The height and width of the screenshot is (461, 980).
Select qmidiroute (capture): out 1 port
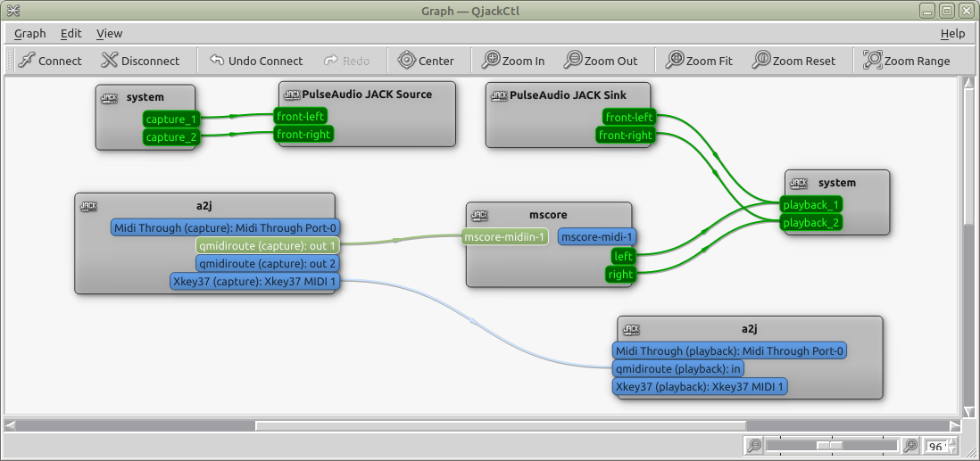coord(268,245)
